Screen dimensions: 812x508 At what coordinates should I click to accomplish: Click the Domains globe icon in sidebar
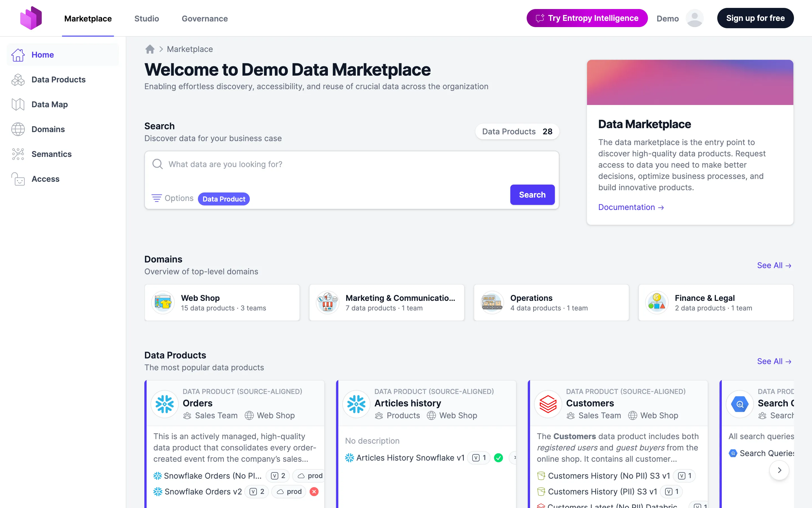(x=18, y=129)
